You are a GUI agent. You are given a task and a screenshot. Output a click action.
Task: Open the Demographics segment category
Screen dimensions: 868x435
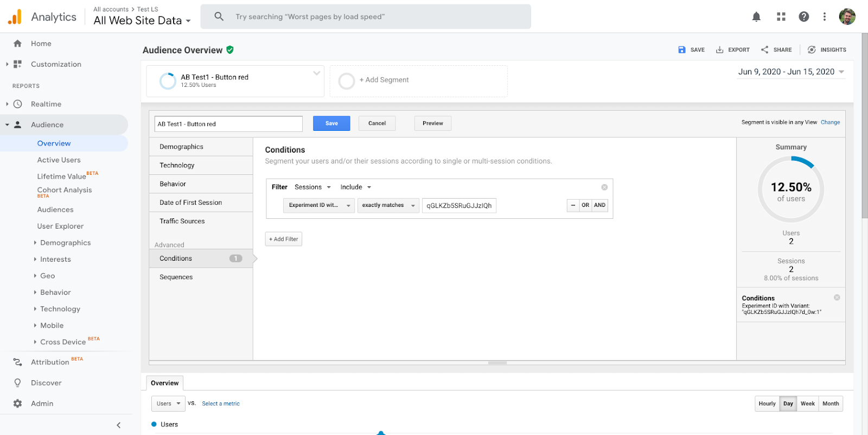(201, 147)
